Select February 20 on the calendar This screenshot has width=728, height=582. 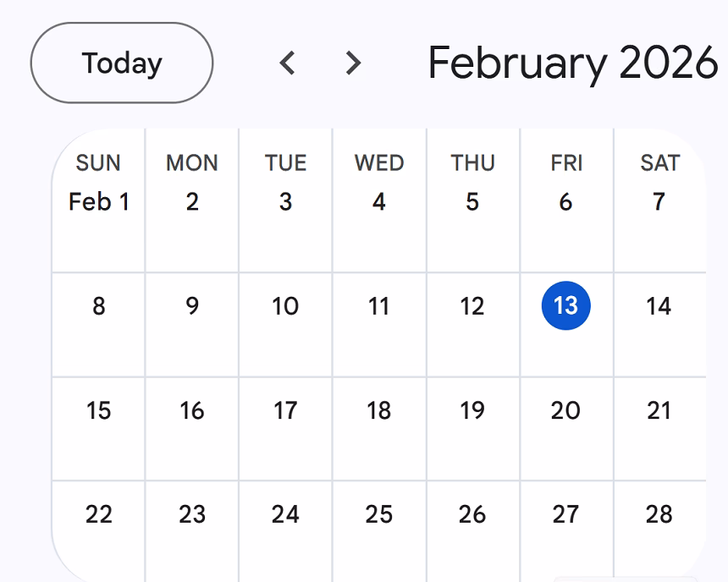pyautogui.click(x=566, y=411)
